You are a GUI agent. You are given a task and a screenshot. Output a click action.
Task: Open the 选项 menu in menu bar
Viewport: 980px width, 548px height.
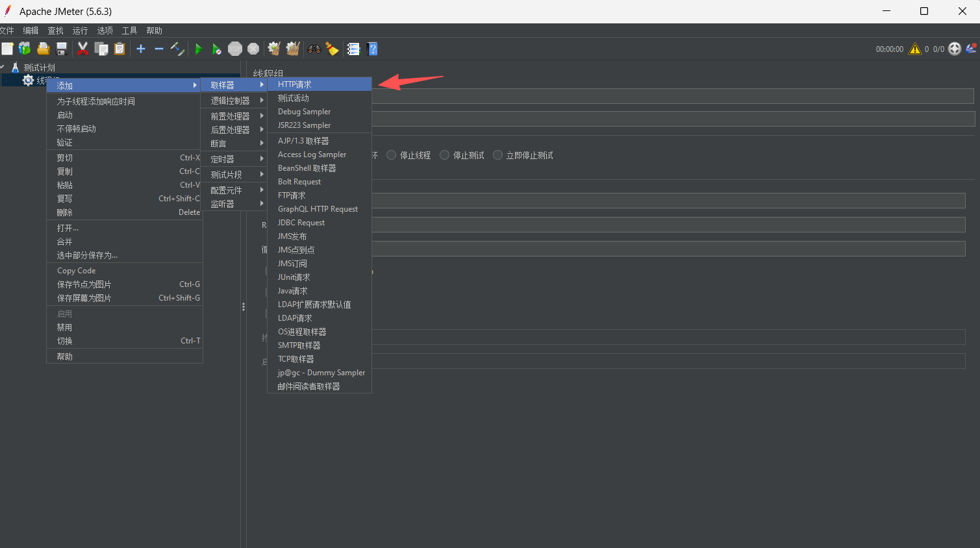pos(105,31)
